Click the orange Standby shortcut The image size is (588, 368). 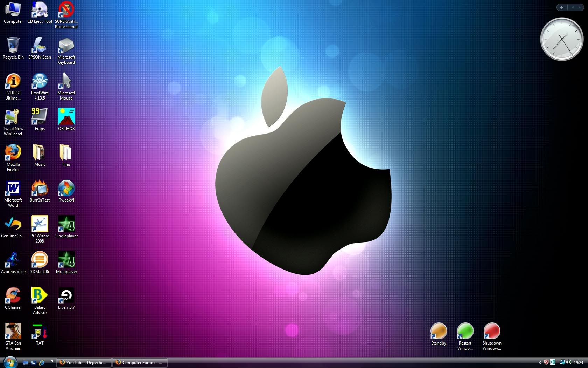[439, 334]
